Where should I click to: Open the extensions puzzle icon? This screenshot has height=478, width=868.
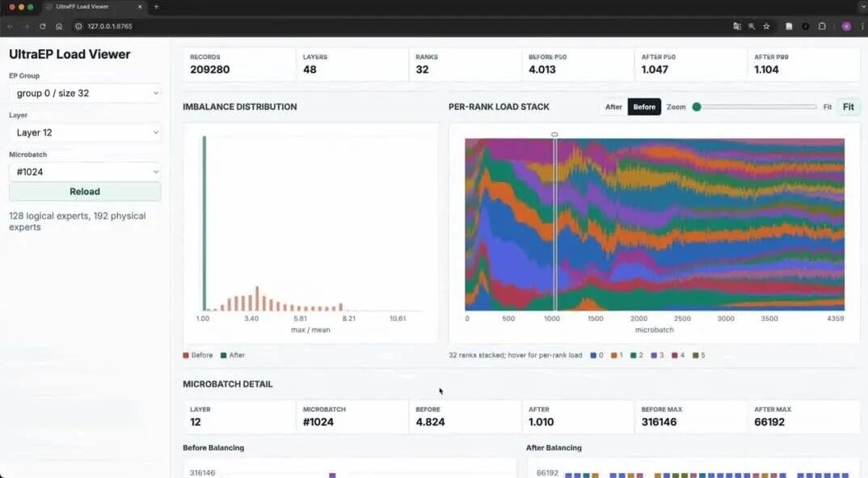point(822,26)
